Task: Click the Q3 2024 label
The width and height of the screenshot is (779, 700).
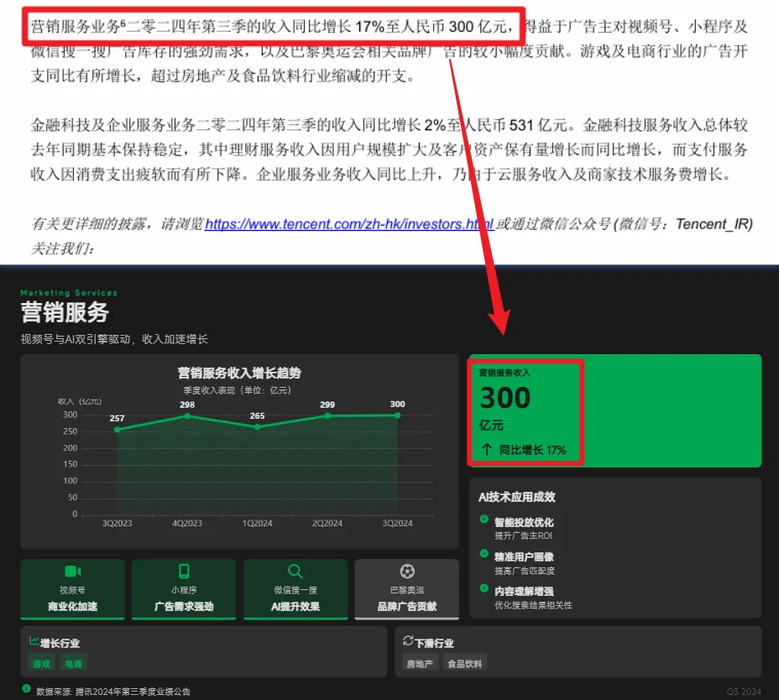Action: [745, 690]
